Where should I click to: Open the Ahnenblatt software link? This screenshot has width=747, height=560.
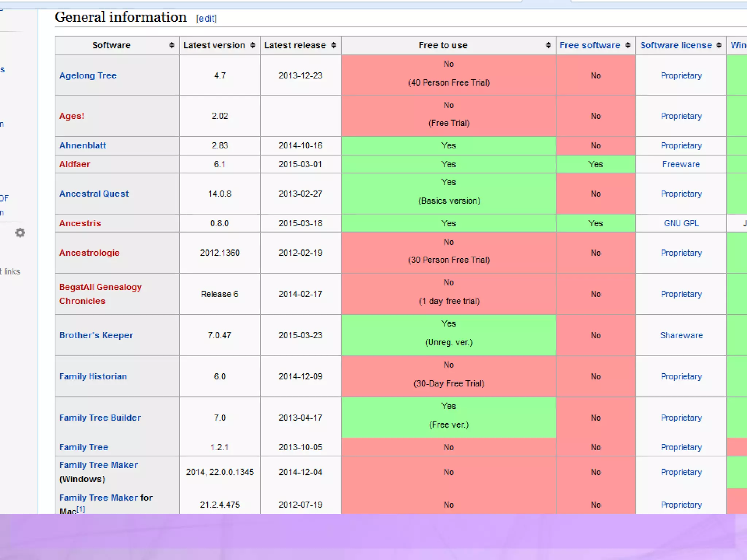pos(83,145)
